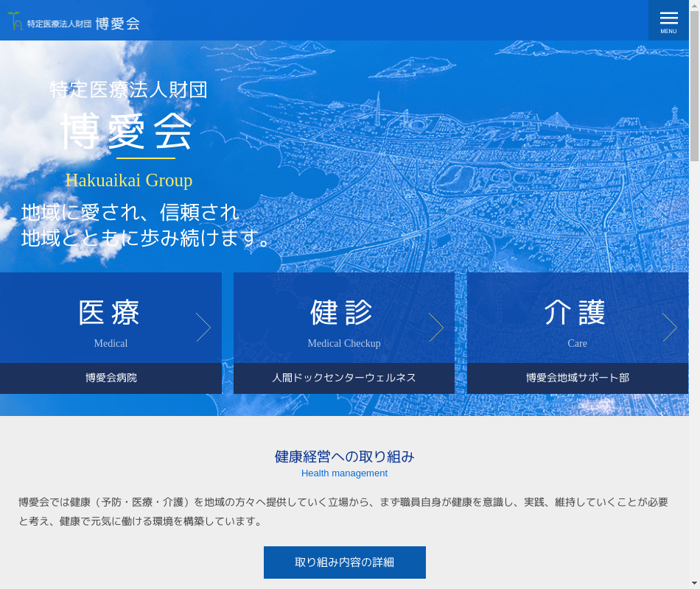Open the 介護 section heading
The image size is (700, 589).
(575, 313)
